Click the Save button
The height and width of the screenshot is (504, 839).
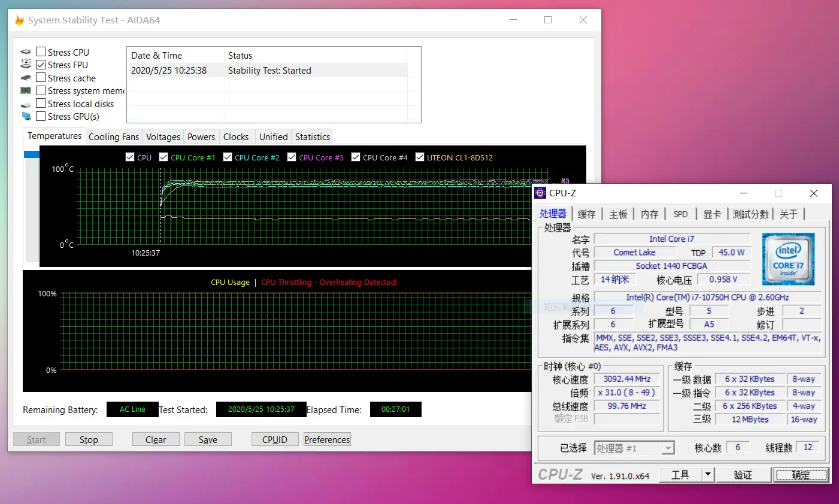[208, 439]
